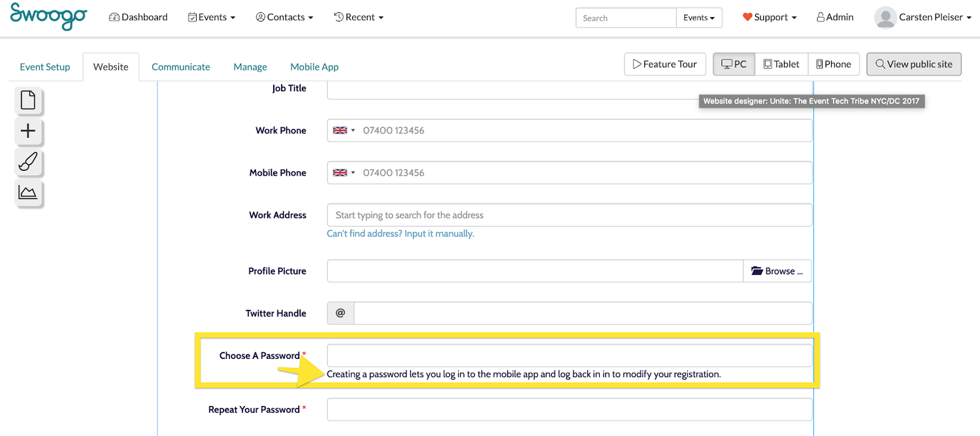Open the Support menu
980x436 pixels.
pos(770,17)
